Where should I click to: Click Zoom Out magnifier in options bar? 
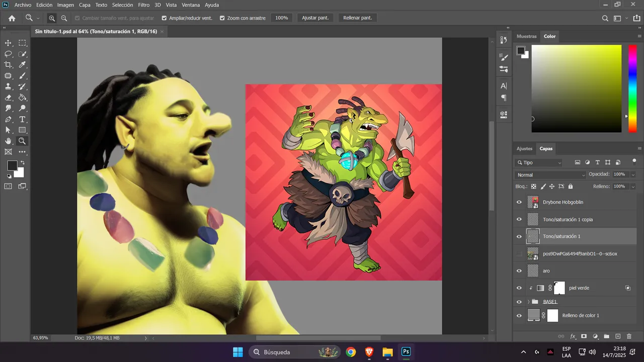click(64, 18)
